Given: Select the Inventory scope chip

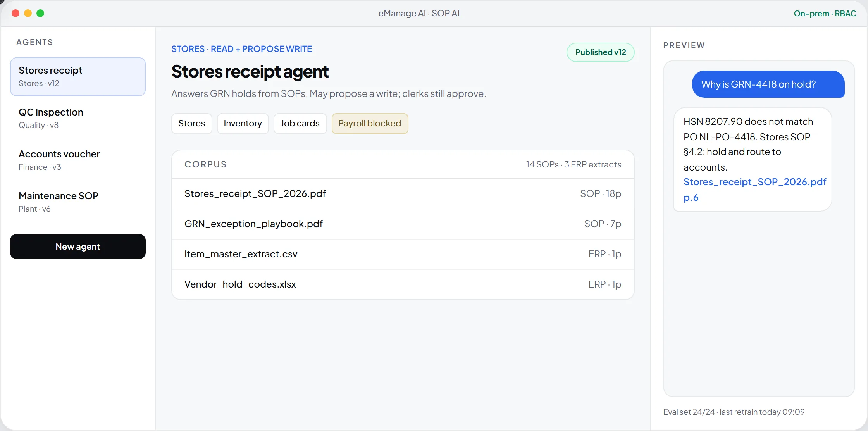Looking at the screenshot, I should 243,124.
